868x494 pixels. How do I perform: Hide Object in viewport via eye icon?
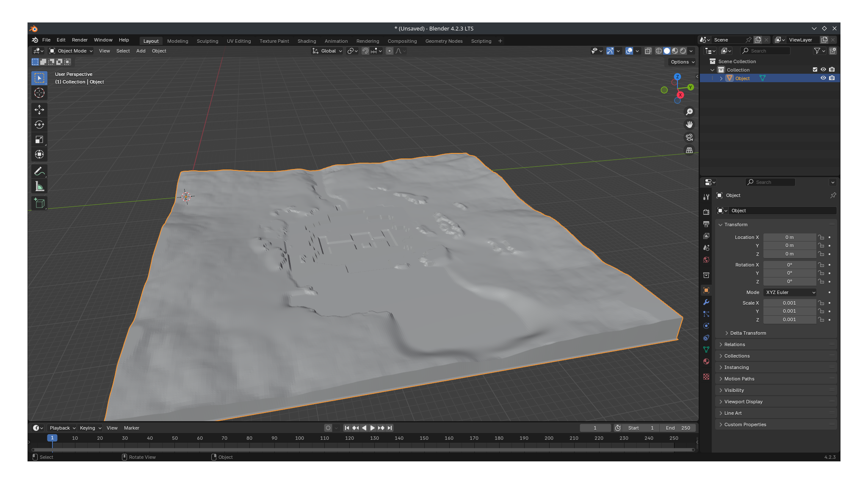coord(823,78)
